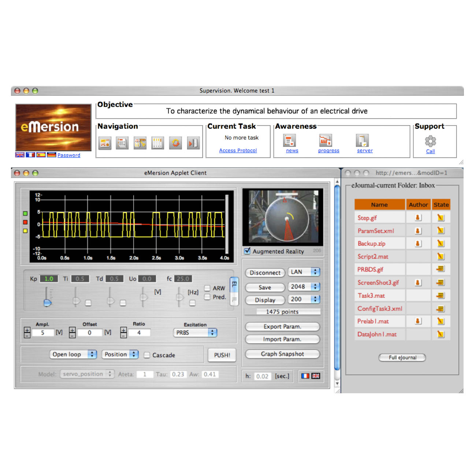Screen dimensions: 476x476
Task: Open the LAN connection dropdown
Action: click(x=304, y=272)
